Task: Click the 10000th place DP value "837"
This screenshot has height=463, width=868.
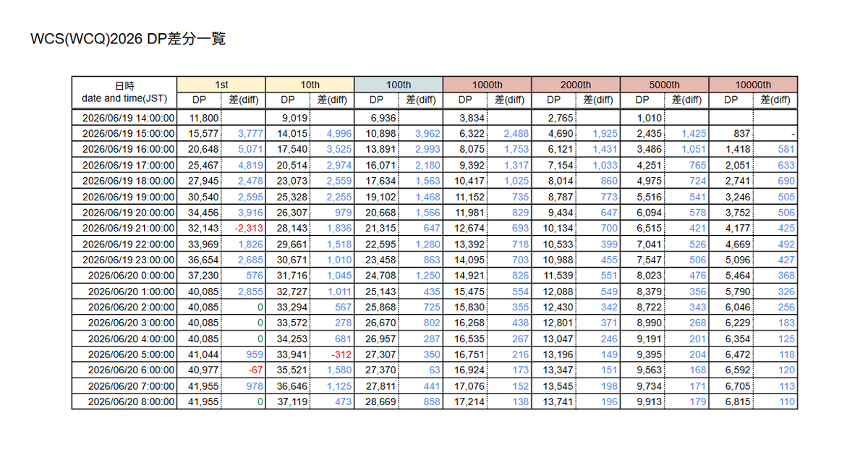Action: pos(742,133)
